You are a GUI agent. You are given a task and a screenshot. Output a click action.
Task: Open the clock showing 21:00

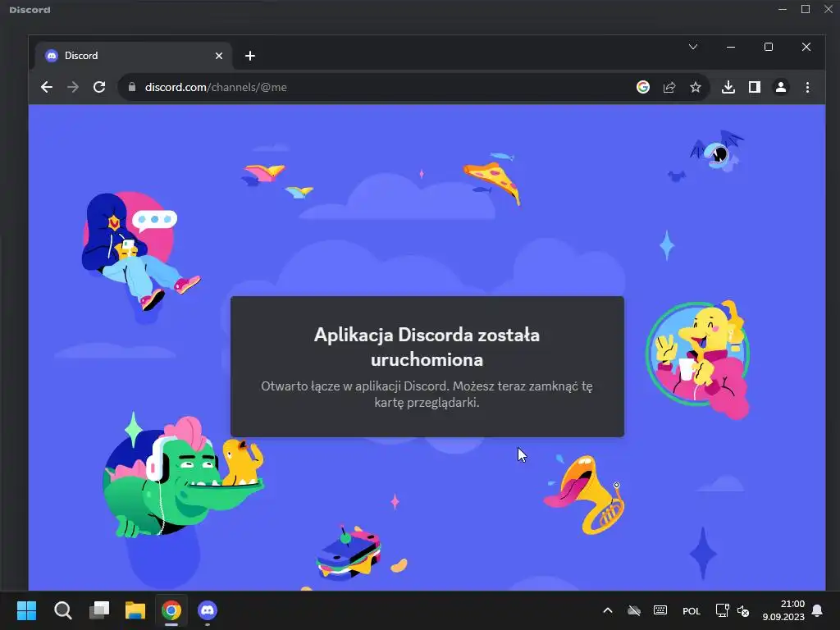[783, 610]
